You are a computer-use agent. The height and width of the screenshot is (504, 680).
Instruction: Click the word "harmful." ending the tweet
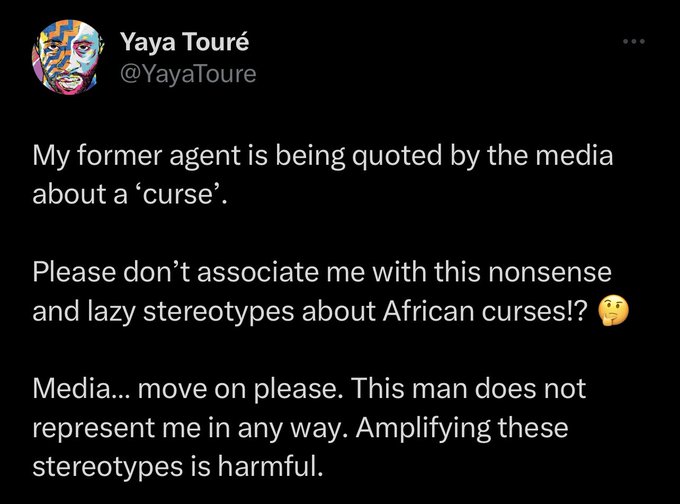tap(270, 466)
